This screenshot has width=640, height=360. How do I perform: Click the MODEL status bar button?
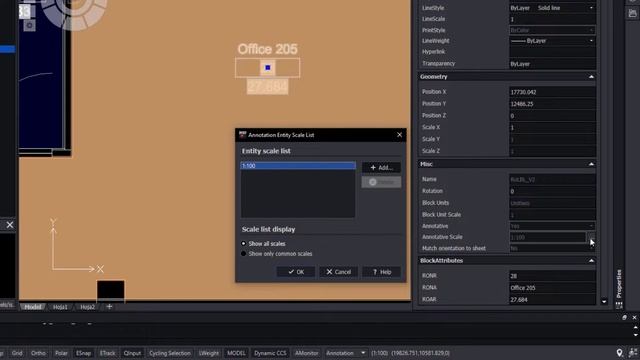point(236,353)
